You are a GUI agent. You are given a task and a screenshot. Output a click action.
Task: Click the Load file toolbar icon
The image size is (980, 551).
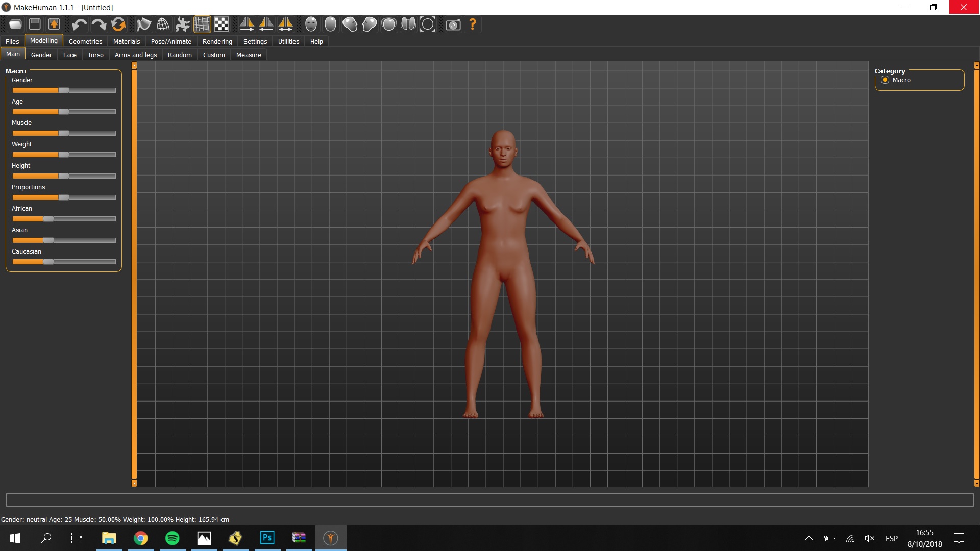pyautogui.click(x=15, y=24)
